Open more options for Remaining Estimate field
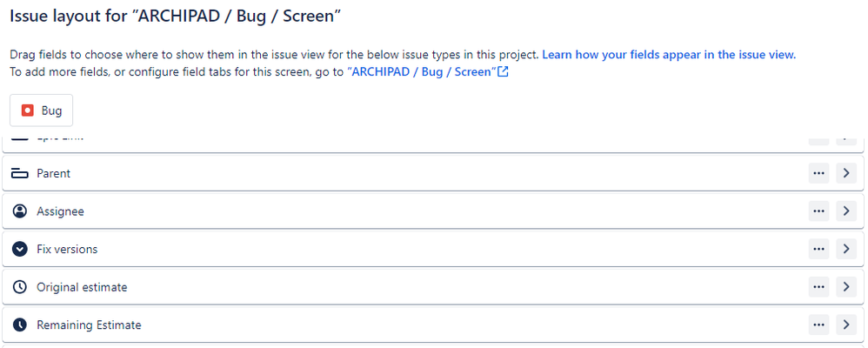 click(x=818, y=325)
